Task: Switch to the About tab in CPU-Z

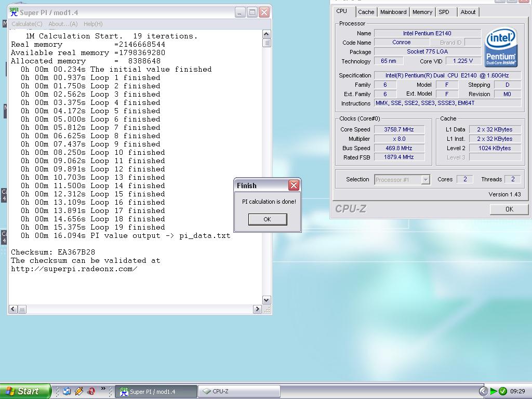Action: click(x=468, y=12)
